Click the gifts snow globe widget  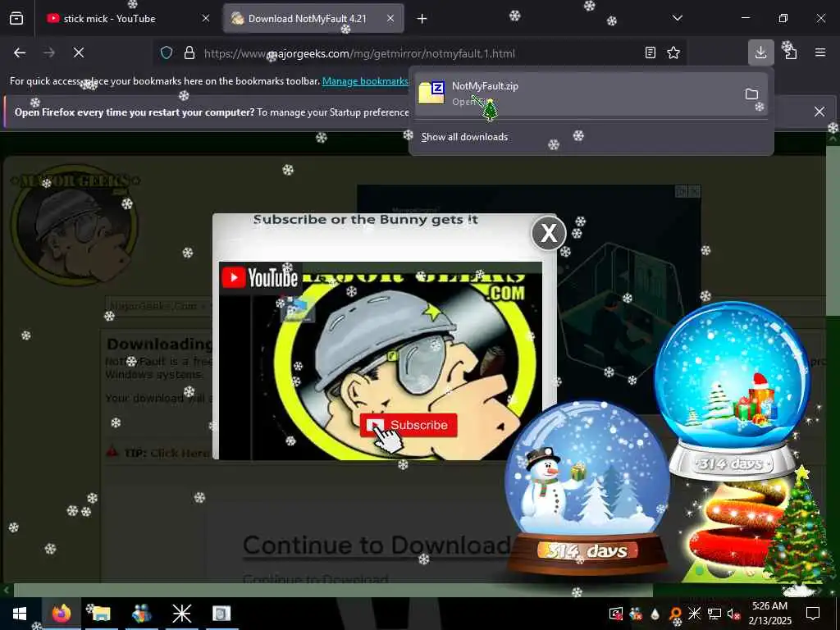tap(732, 390)
